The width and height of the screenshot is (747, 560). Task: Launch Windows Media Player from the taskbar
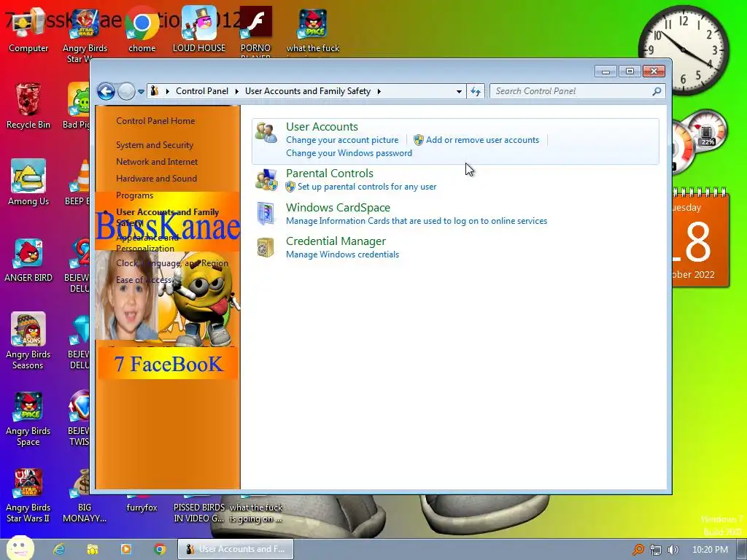(125, 549)
